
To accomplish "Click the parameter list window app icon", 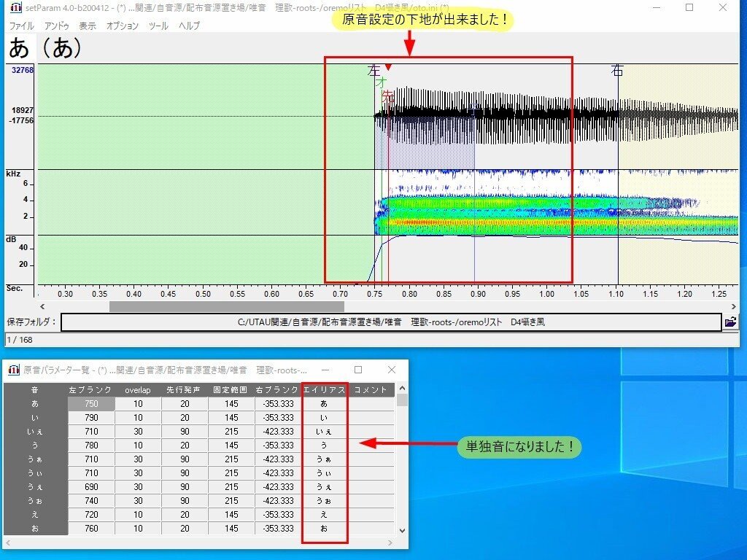I will pyautogui.click(x=15, y=370).
